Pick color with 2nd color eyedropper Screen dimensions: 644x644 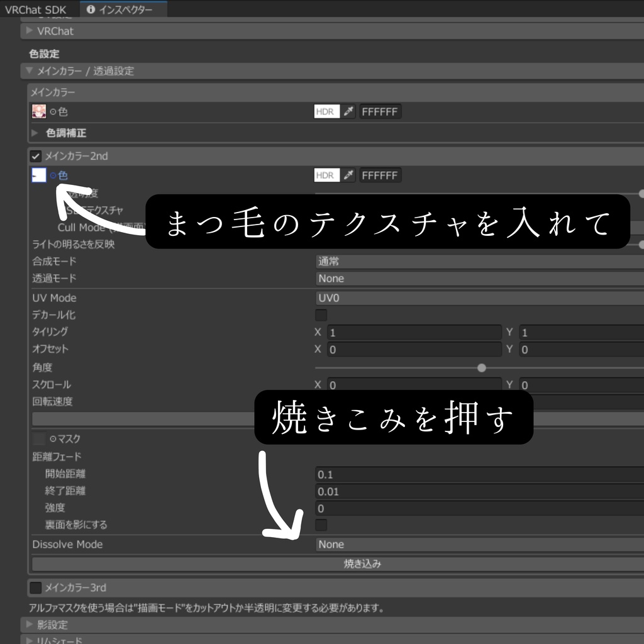[348, 175]
